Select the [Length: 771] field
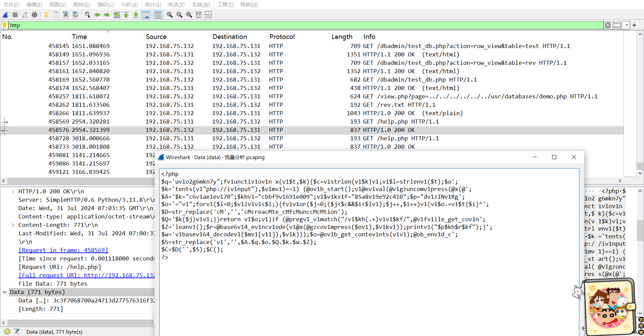Viewport: 644px width, 336px height. pos(41,309)
